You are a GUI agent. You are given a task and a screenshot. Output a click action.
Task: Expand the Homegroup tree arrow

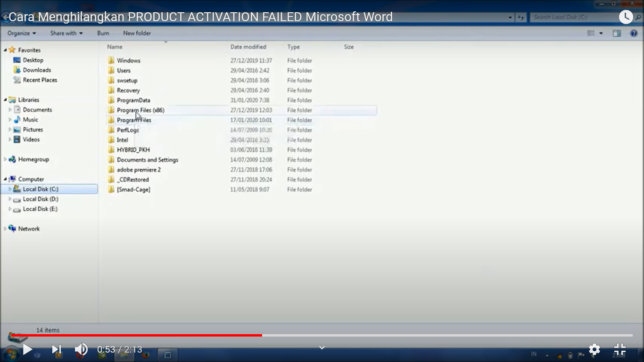[5, 159]
